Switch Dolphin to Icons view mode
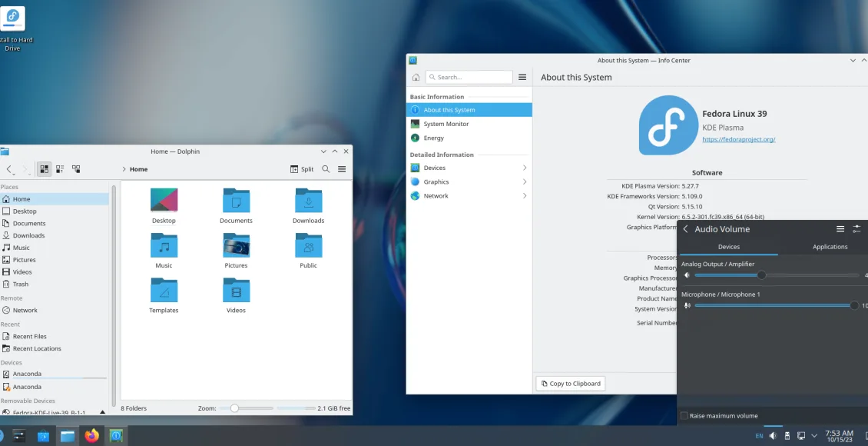The image size is (868, 446). click(x=45, y=169)
